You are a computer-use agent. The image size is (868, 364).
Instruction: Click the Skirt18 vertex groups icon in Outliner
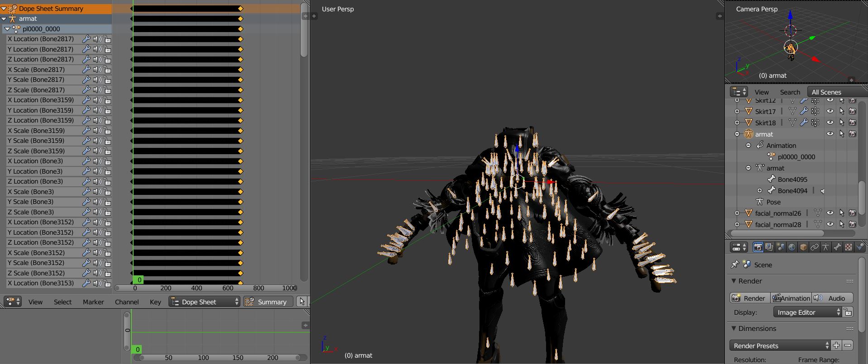815,123
